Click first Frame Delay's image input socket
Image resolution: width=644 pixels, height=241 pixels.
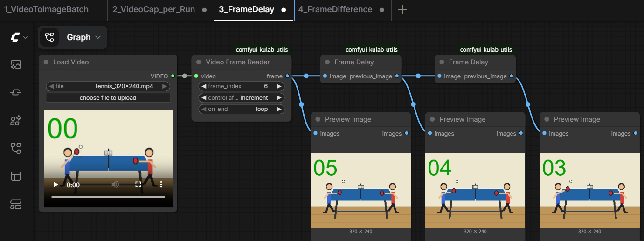pyautogui.click(x=325, y=76)
